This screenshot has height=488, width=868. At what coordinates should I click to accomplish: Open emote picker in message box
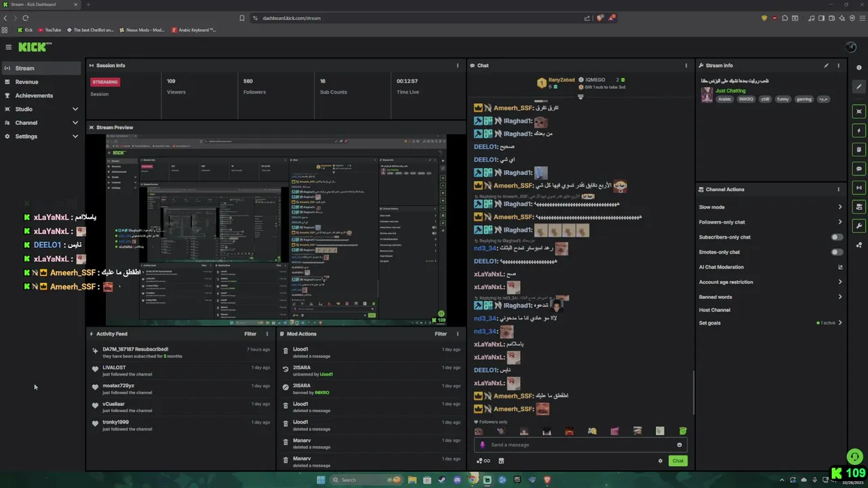click(x=679, y=445)
